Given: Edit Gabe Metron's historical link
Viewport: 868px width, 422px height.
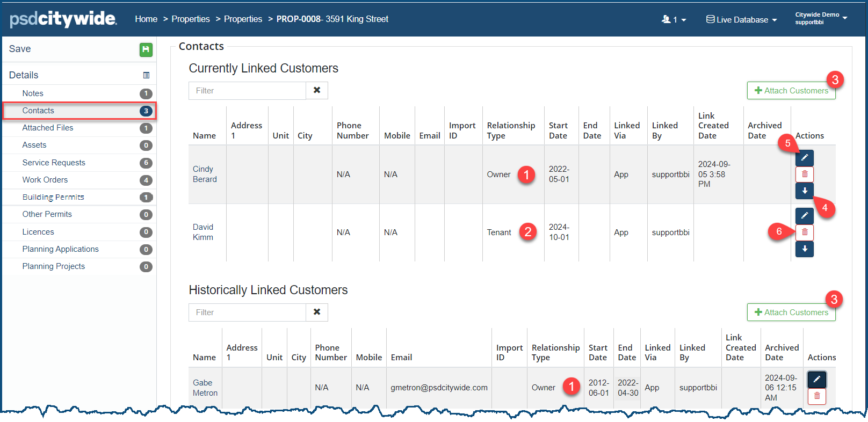Looking at the screenshot, I should point(816,380).
